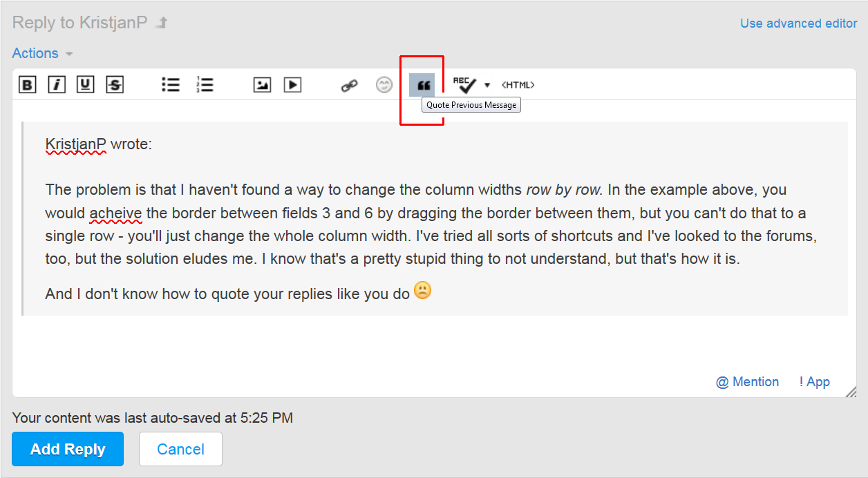This screenshot has height=478, width=868.
Task: Expand the Actions menu
Action: (42, 53)
